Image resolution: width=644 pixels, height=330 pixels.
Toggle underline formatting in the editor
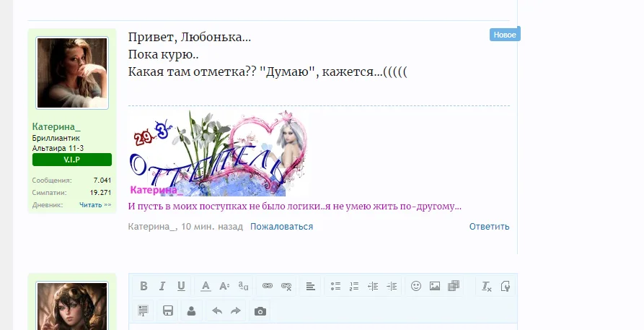pyautogui.click(x=181, y=286)
